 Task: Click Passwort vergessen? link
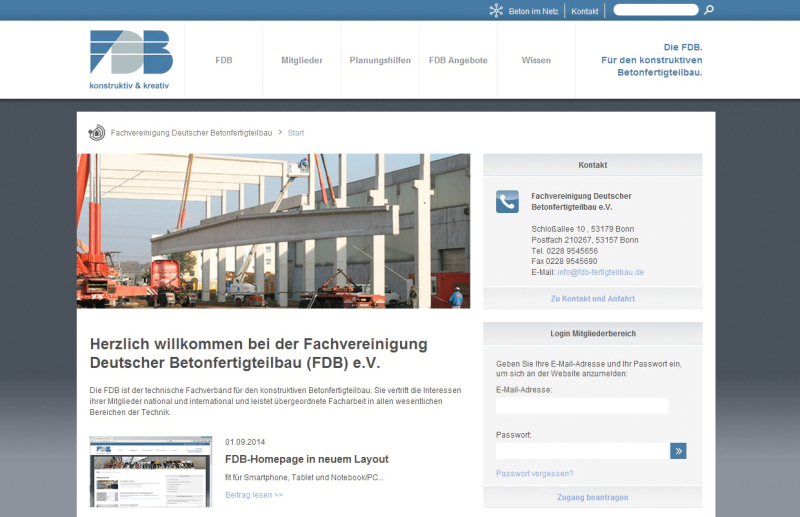pos(535,474)
